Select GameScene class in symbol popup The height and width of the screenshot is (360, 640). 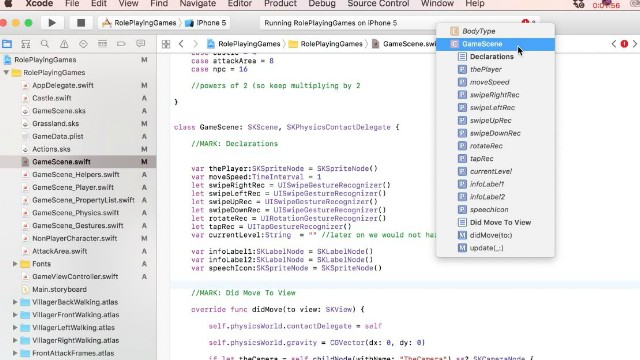pyautogui.click(x=495, y=44)
